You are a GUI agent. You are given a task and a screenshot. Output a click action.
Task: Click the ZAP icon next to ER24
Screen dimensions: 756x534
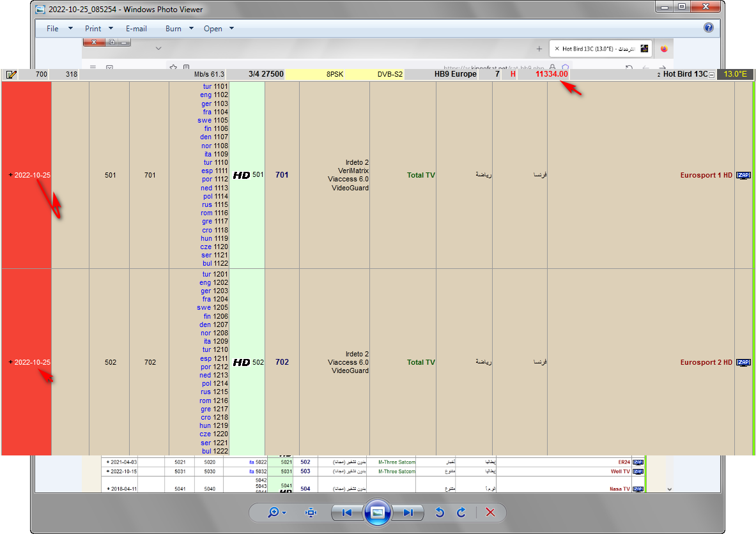coord(638,462)
